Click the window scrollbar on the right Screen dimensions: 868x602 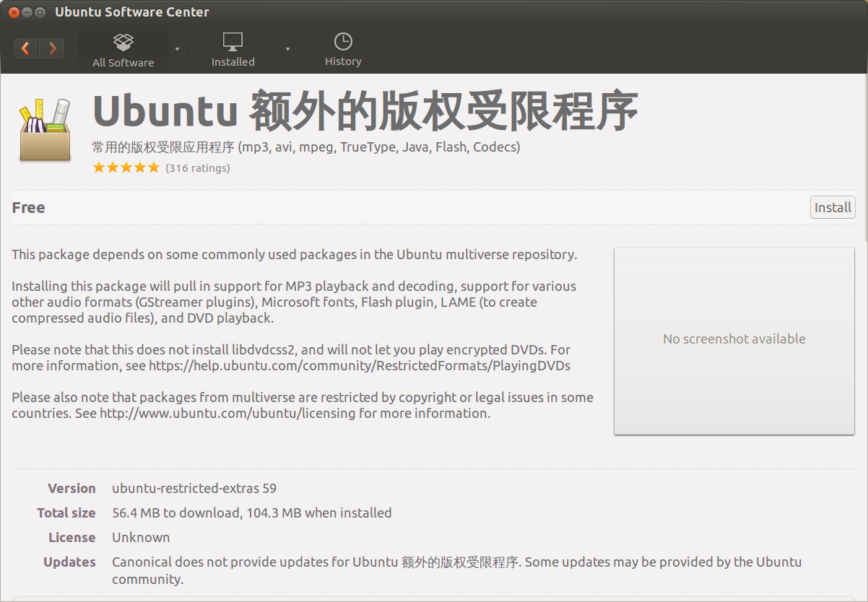[x=864, y=159]
